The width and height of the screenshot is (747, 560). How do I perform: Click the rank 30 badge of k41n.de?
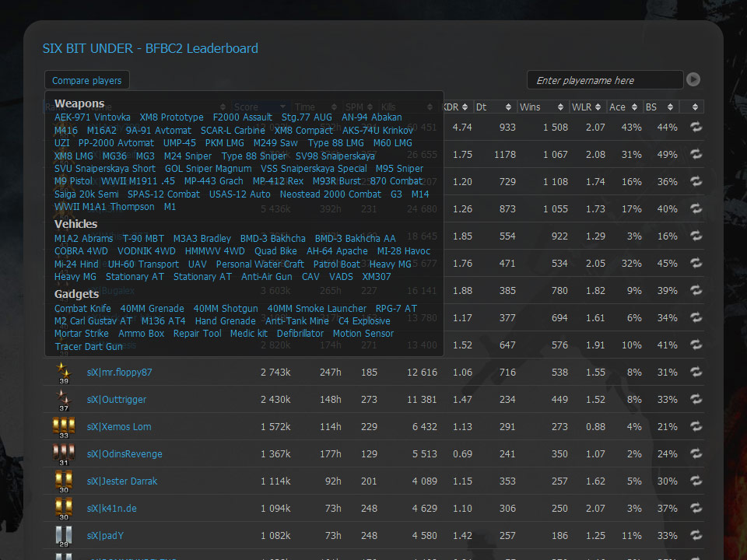(63, 509)
